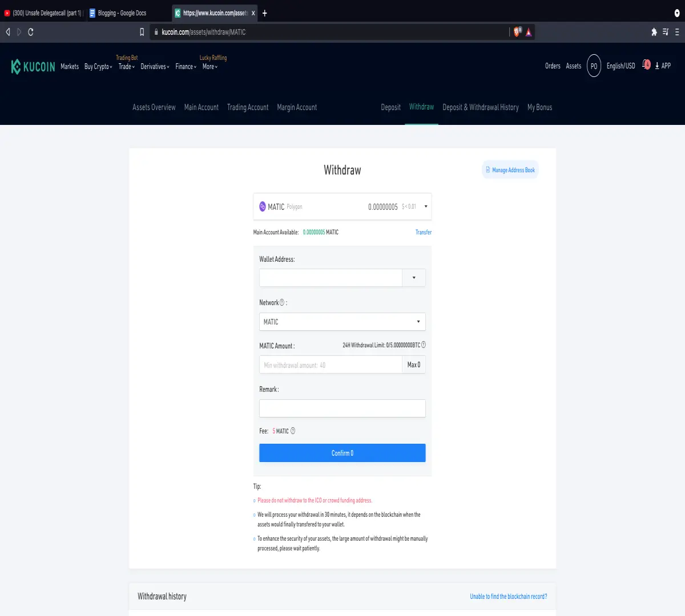Expand the Wallet Address dropdown arrow

click(x=414, y=278)
